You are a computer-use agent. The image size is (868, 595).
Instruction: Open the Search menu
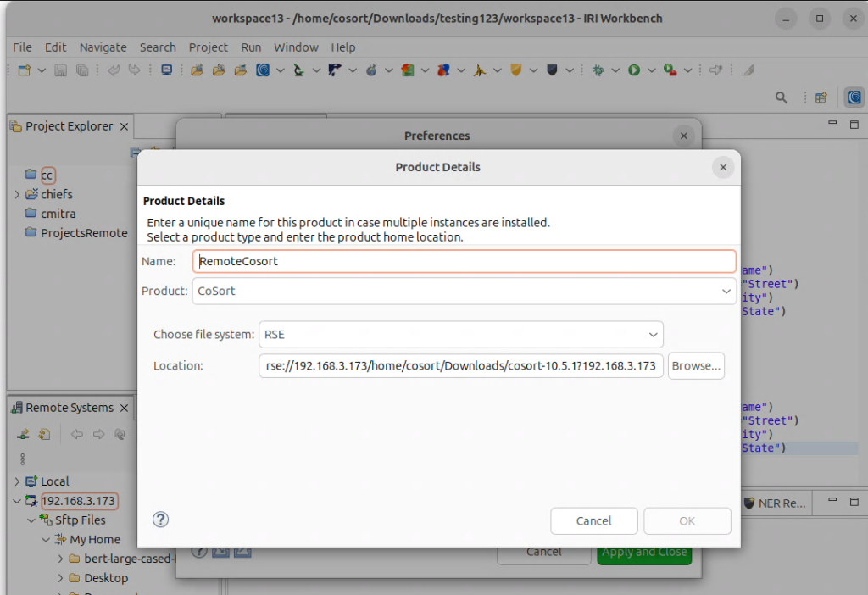(158, 47)
